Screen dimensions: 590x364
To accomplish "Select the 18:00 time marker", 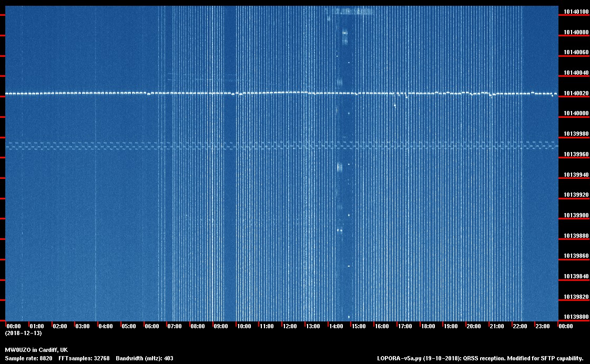I will pos(428,326).
